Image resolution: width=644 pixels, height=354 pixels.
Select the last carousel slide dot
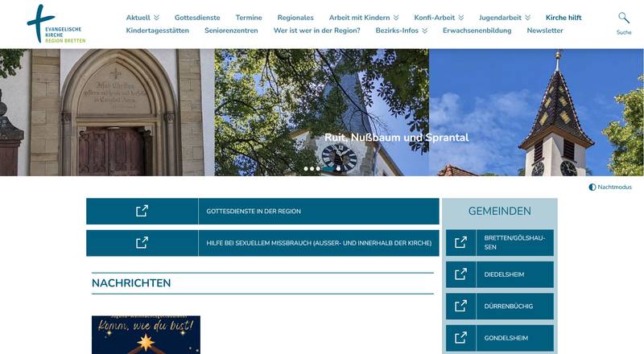pyautogui.click(x=338, y=169)
